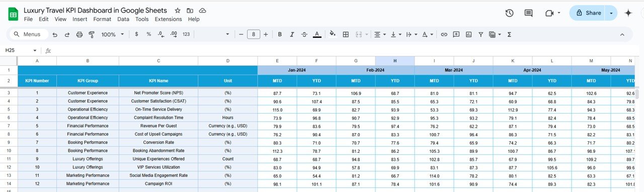The height and width of the screenshot is (192, 644).
Task: Open the Edit menu
Action: (x=44, y=19)
